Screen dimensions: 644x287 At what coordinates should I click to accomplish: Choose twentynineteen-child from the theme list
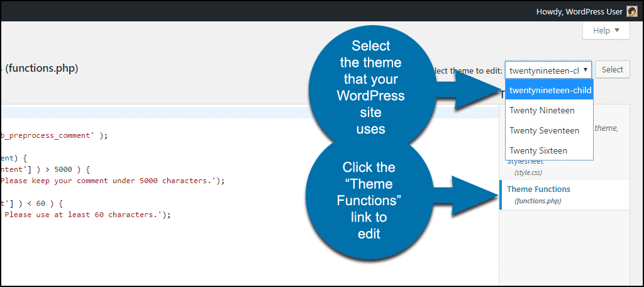550,90
